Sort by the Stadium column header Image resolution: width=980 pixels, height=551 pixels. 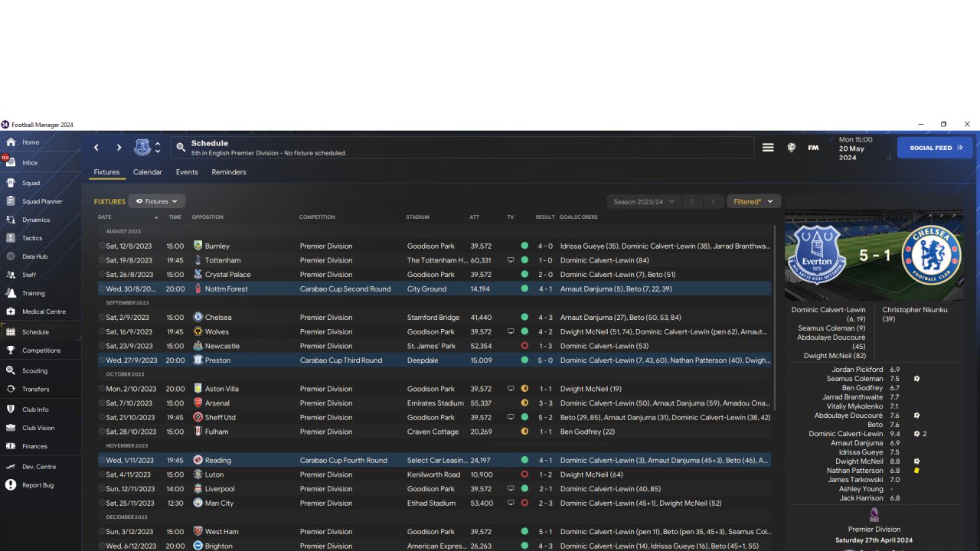pyautogui.click(x=417, y=217)
